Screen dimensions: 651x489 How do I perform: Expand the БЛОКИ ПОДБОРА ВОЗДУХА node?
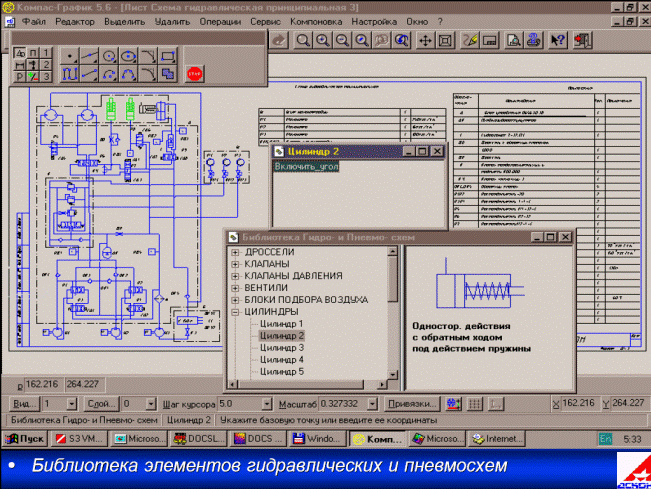tap(235, 300)
